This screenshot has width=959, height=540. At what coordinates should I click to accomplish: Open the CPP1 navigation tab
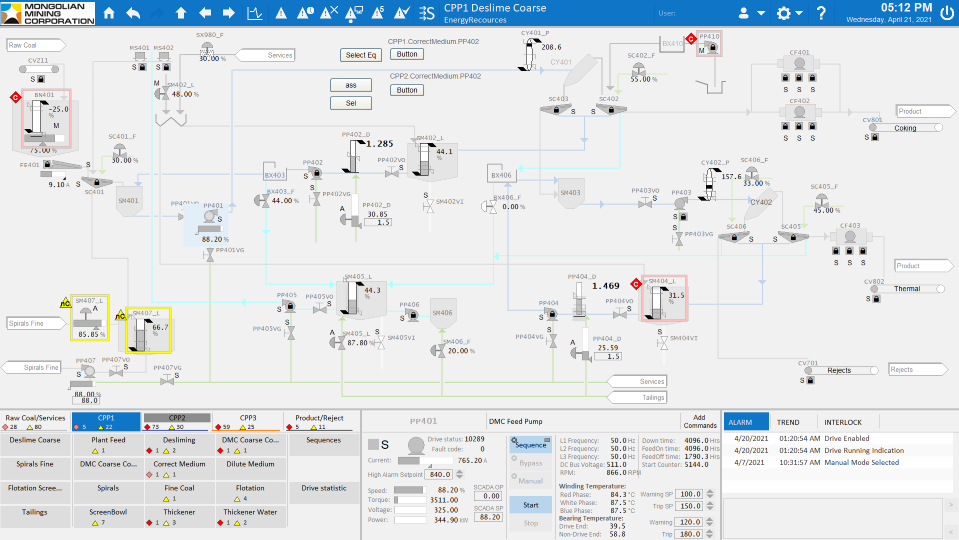tap(106, 422)
